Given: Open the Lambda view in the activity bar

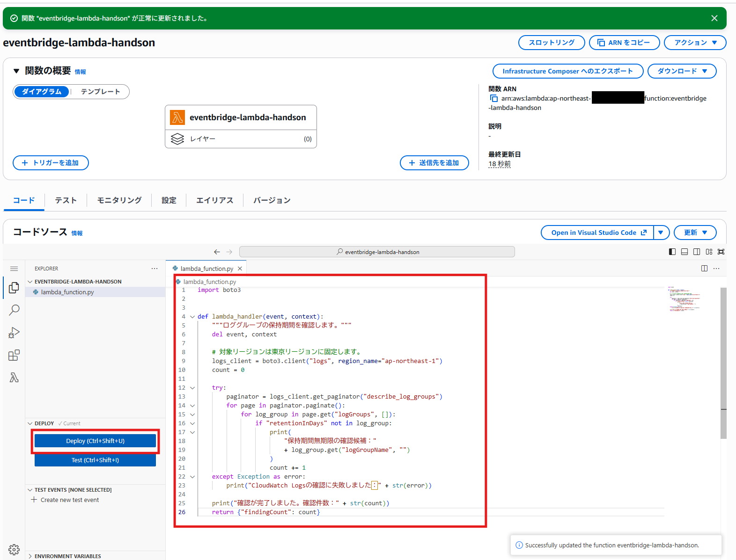Looking at the screenshot, I should pyautogui.click(x=14, y=378).
